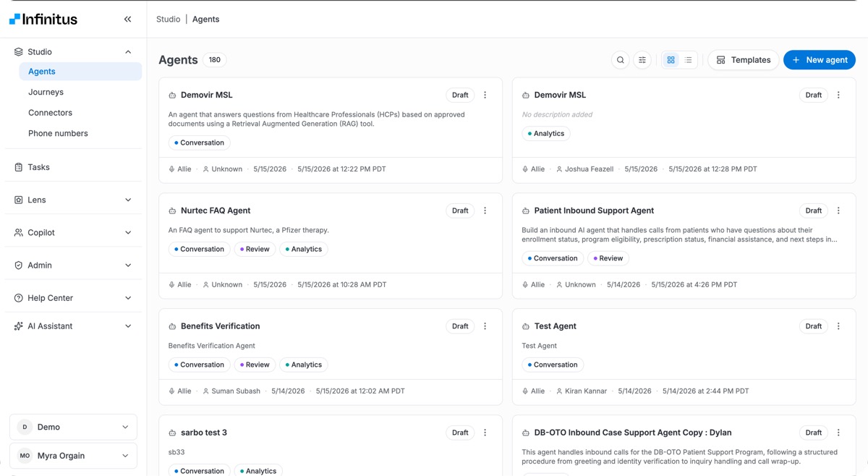Click the AI Assistant sparkle icon
The image size is (868, 476).
click(18, 326)
